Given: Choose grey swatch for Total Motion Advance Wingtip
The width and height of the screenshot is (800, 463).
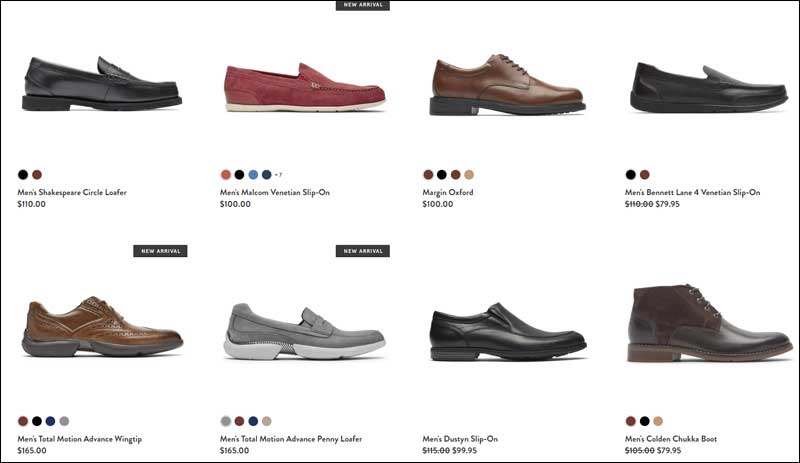Looking at the screenshot, I should pyautogui.click(x=64, y=421).
